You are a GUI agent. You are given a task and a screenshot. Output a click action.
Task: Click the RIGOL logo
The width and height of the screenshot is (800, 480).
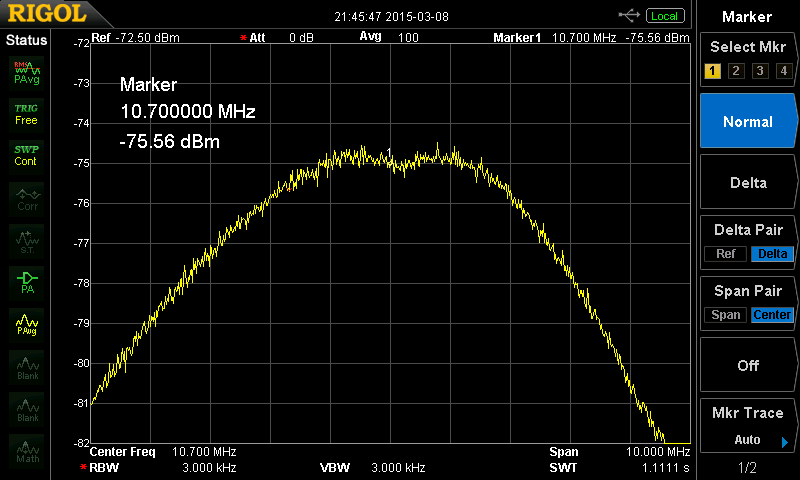(47, 13)
